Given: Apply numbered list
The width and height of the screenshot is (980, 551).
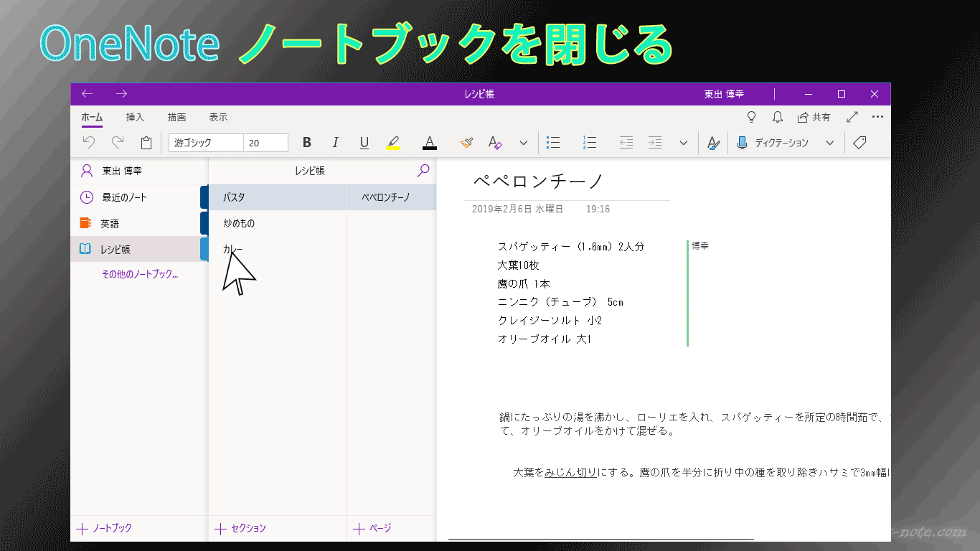Looking at the screenshot, I should tap(590, 143).
